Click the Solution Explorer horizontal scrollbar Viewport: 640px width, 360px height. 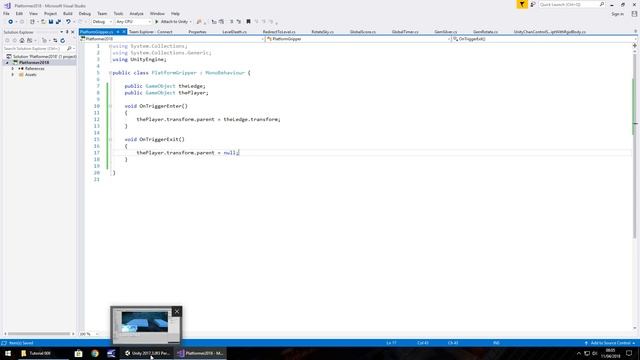39,334
